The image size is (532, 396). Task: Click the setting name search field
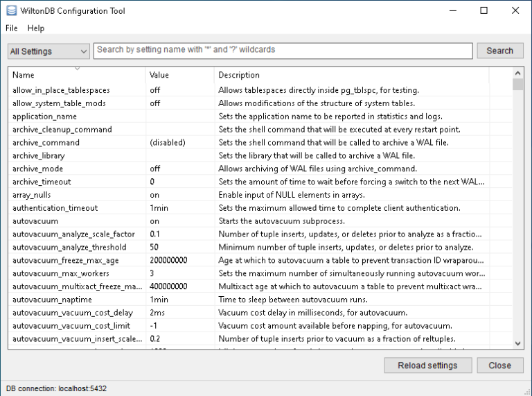(283, 51)
